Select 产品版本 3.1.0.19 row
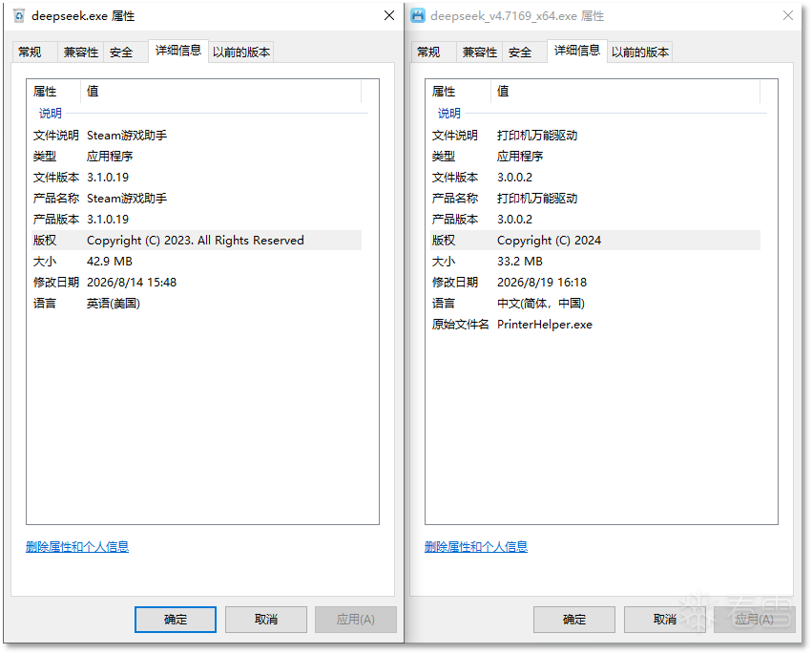The width and height of the screenshot is (812, 654). click(x=197, y=220)
